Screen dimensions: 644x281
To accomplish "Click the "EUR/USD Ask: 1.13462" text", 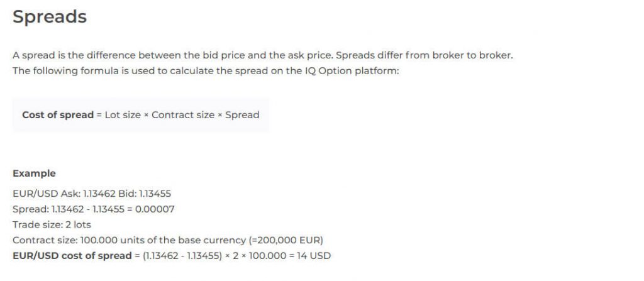I will (x=65, y=194).
